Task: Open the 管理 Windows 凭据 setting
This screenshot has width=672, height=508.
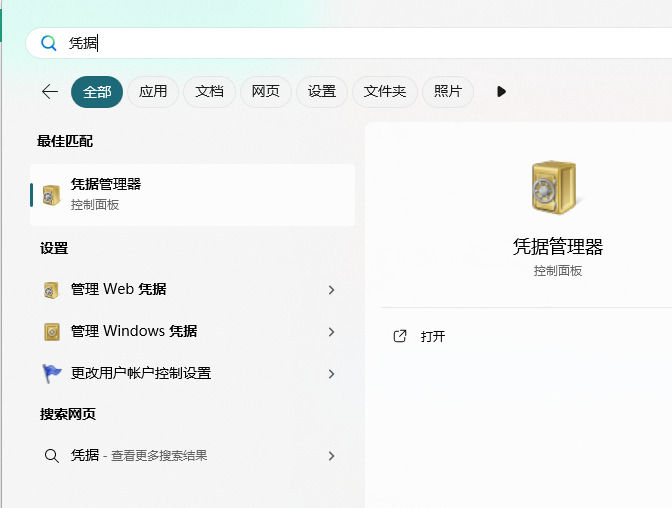Action: [192, 331]
